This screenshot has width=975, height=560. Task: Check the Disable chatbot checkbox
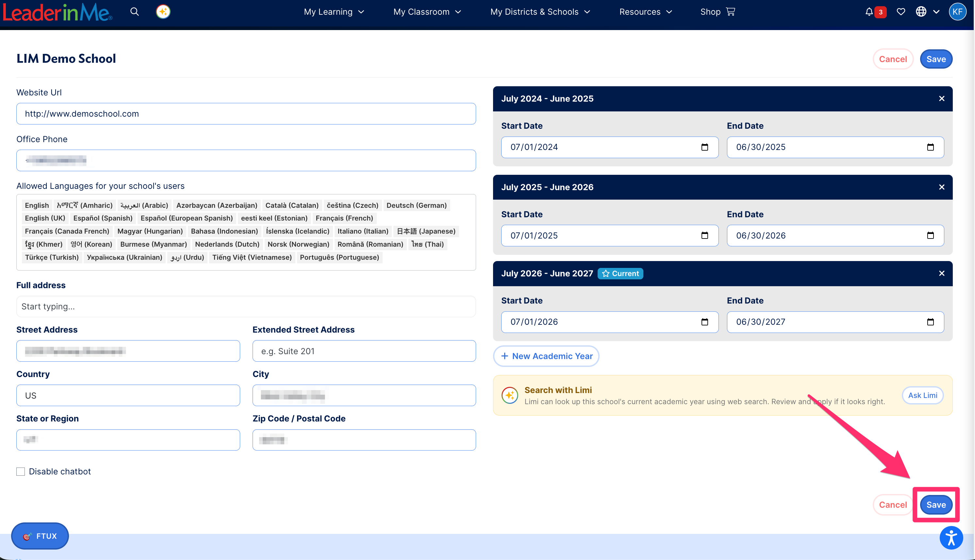tap(21, 471)
